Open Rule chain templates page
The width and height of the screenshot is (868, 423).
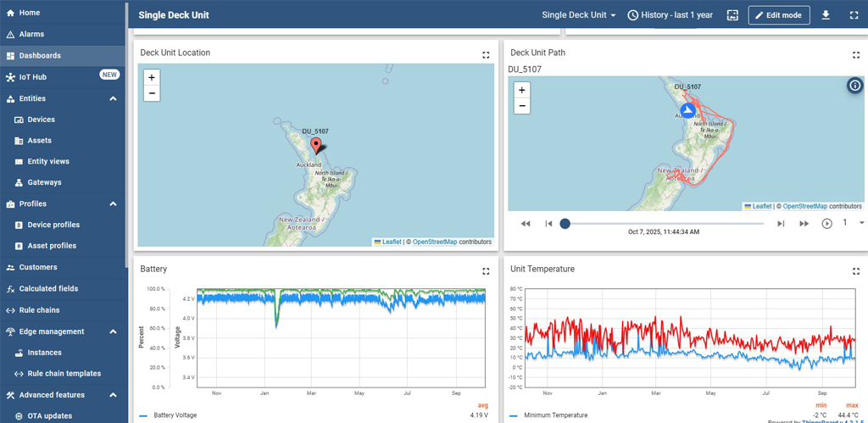pos(63,374)
